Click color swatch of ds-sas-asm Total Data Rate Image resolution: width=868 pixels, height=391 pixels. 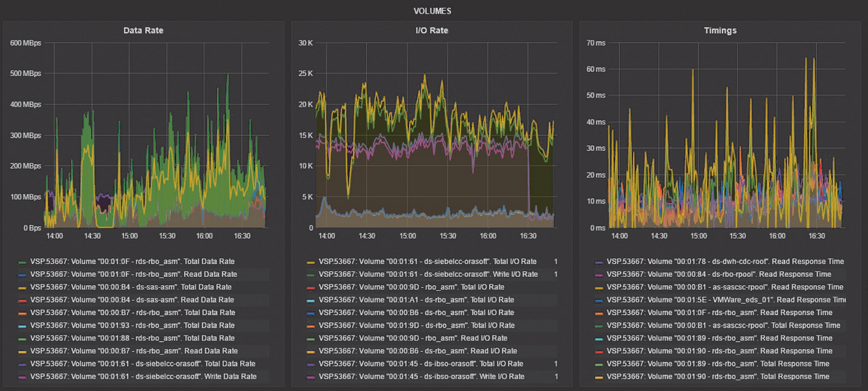[23, 288]
